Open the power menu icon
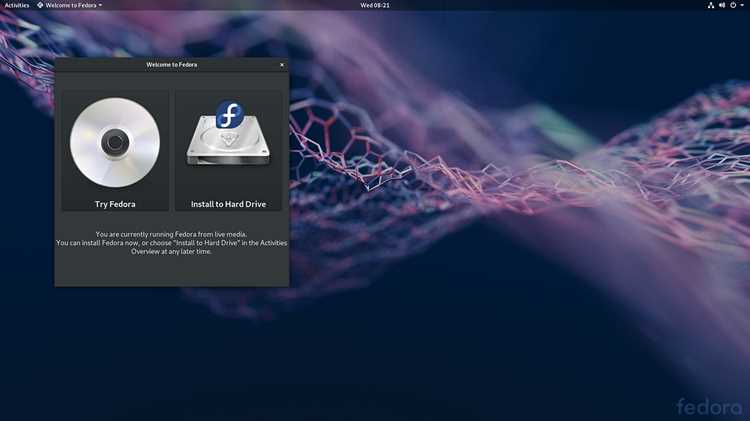The width and height of the screenshot is (750, 421). [733, 5]
